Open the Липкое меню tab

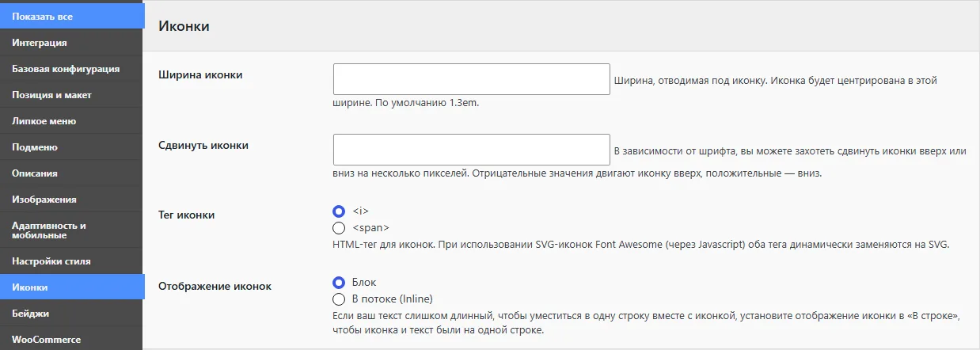[71, 121]
